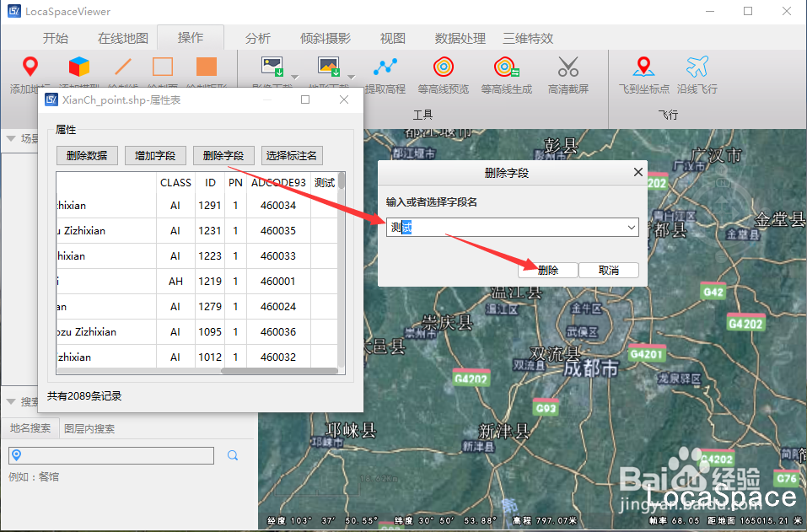The width and height of the screenshot is (807, 532).
Task: Click the Imagery Download (影像下载) icon
Action: (x=272, y=67)
